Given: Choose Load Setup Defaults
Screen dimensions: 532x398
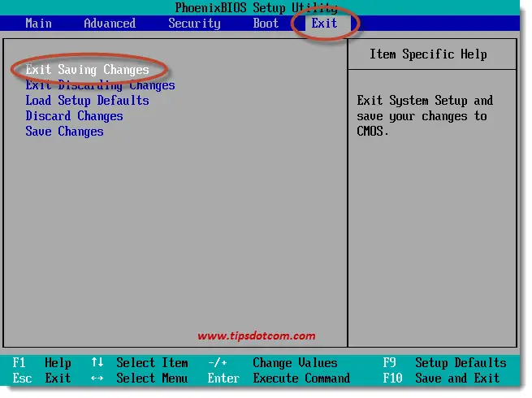Looking at the screenshot, I should click(87, 101).
